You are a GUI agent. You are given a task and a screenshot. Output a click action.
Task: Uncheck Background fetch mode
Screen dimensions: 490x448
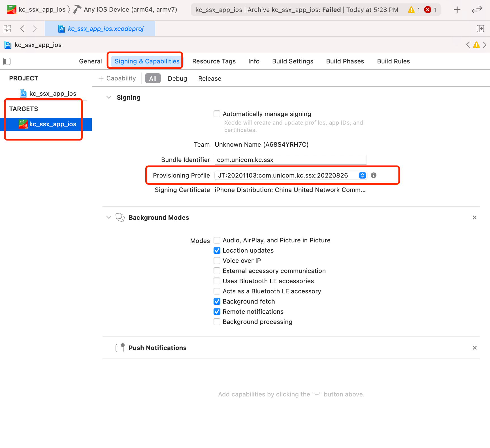tap(217, 301)
